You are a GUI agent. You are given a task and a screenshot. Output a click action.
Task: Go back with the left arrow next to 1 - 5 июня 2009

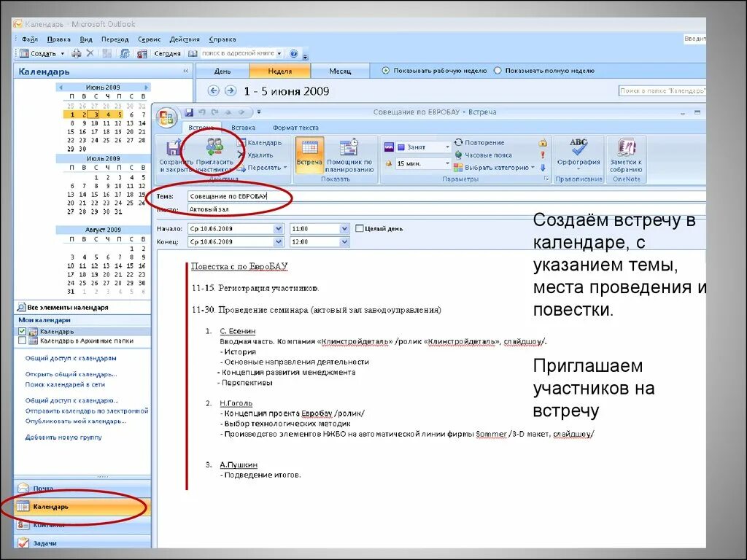coord(214,90)
